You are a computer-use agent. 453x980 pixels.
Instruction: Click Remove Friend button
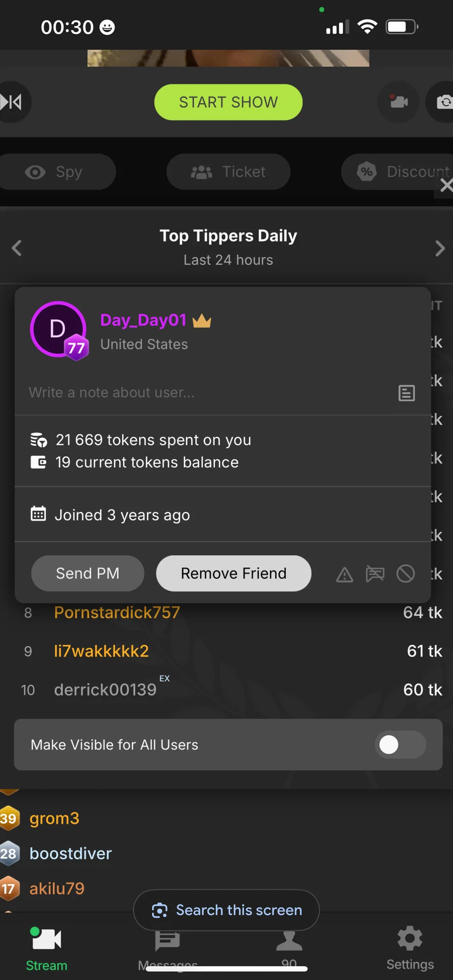[234, 574]
